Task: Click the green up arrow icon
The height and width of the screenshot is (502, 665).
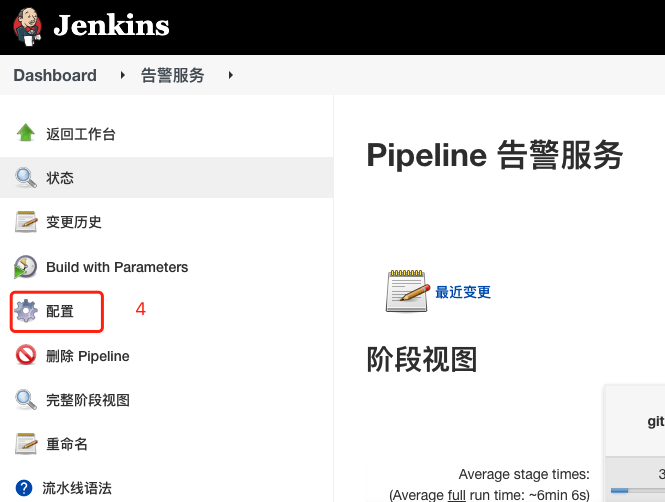Action: pyautogui.click(x=26, y=133)
